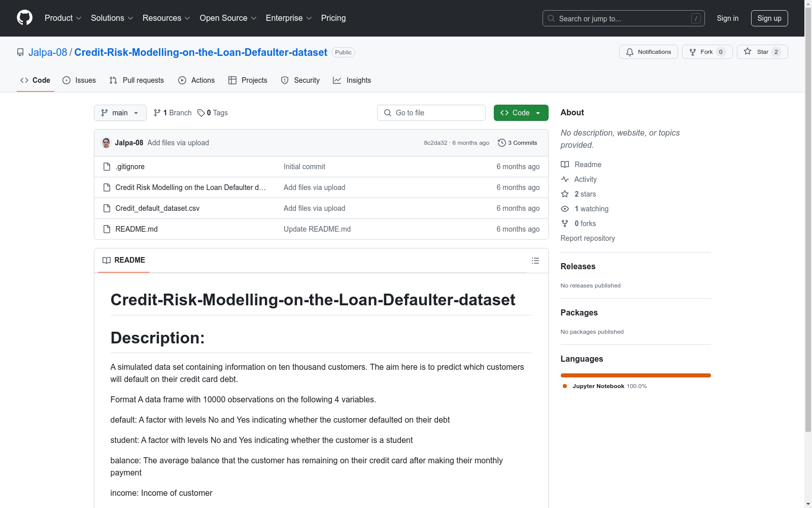This screenshot has height=508, width=812.
Task: View the 3 Commits history link
Action: coord(518,143)
